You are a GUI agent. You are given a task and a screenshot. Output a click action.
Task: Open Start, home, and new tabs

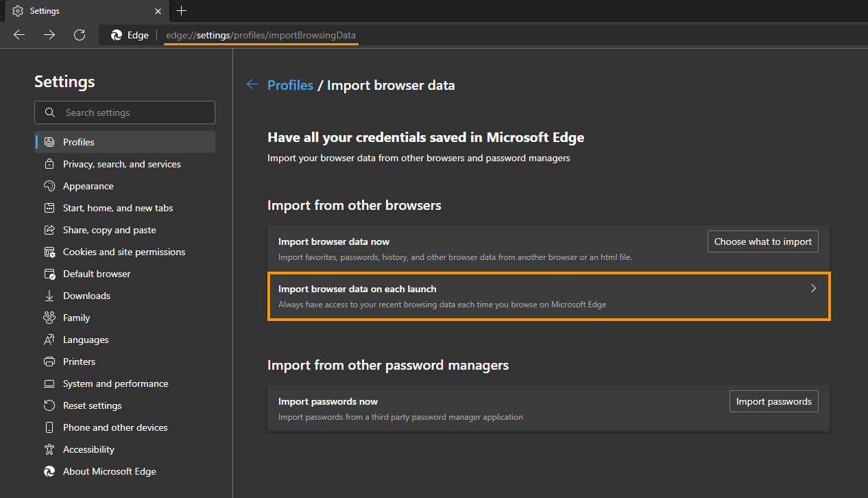pyautogui.click(x=125, y=208)
